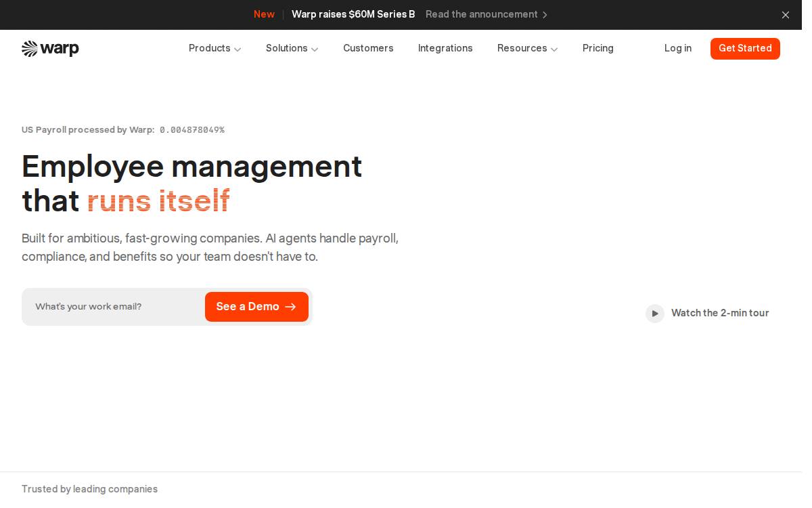Click the 'Built for ambitious, fast-growing companies' paragraph
The width and height of the screenshot is (812, 508).
[210, 248]
